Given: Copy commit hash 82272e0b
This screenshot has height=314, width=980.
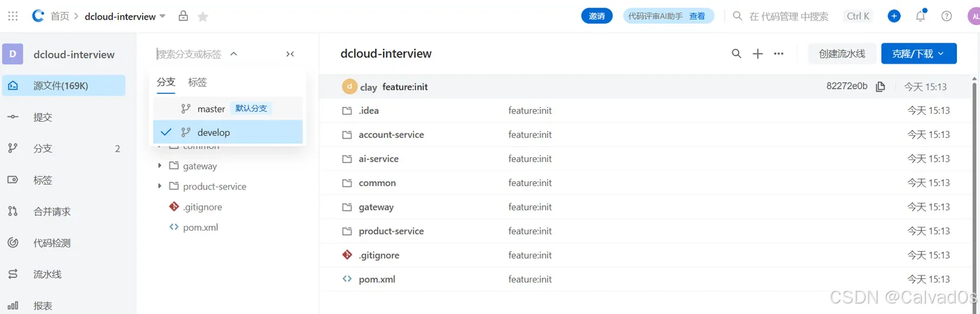Looking at the screenshot, I should (881, 87).
